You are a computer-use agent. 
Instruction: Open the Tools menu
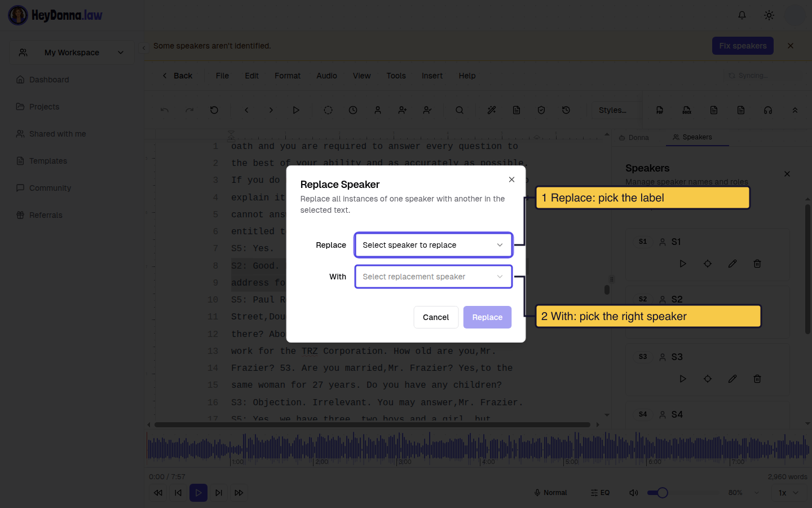[396, 76]
